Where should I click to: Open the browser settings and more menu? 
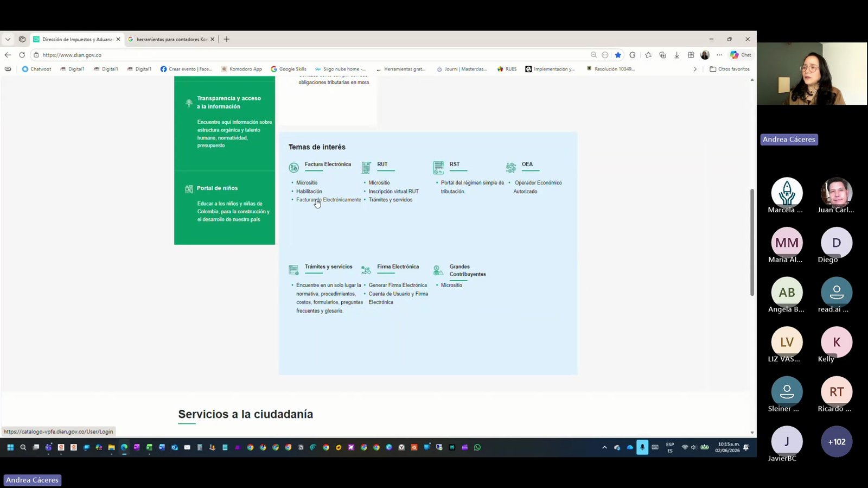(x=719, y=55)
